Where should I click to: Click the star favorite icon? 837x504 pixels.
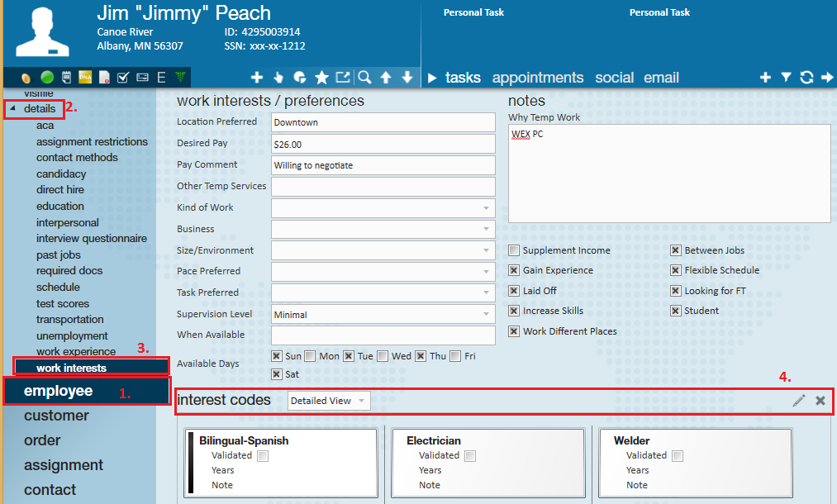click(x=321, y=78)
